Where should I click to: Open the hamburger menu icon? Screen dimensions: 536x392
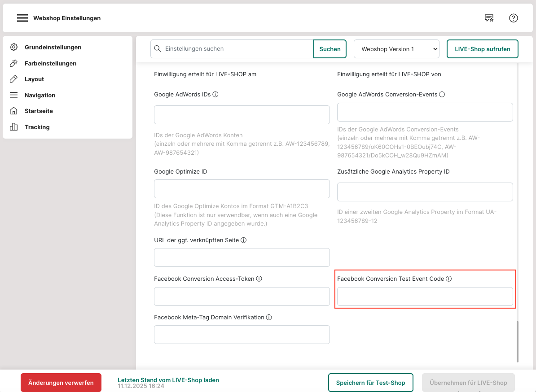click(x=22, y=18)
